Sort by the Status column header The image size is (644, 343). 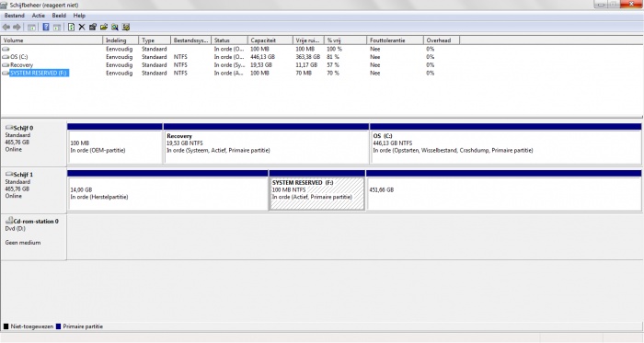click(x=230, y=40)
